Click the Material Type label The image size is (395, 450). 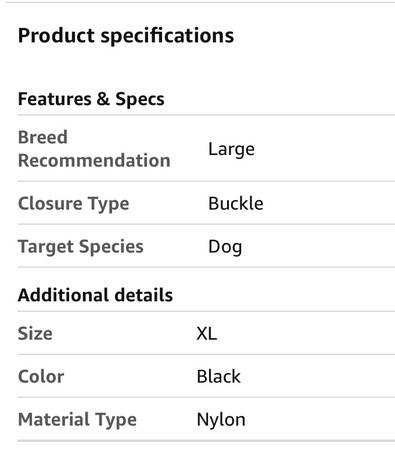pos(77,420)
